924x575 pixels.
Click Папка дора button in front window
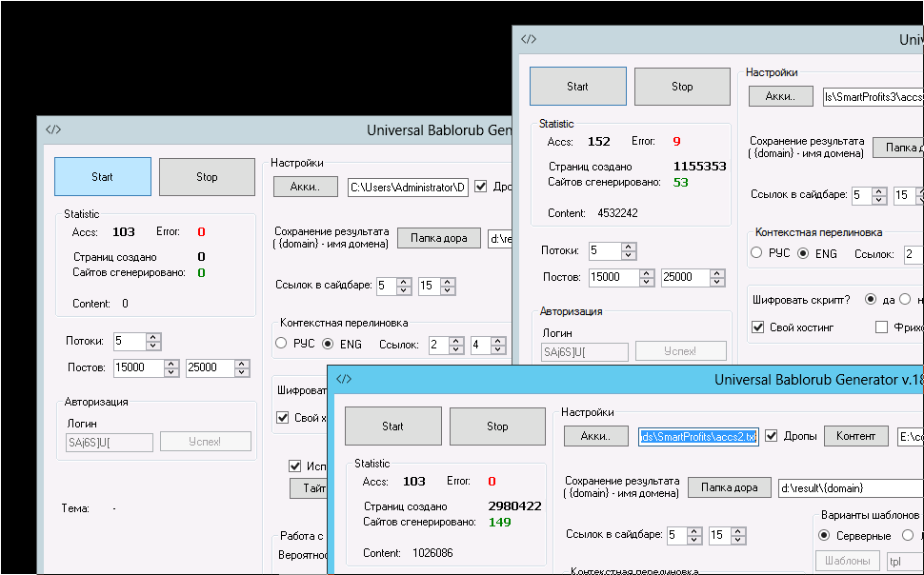[730, 487]
